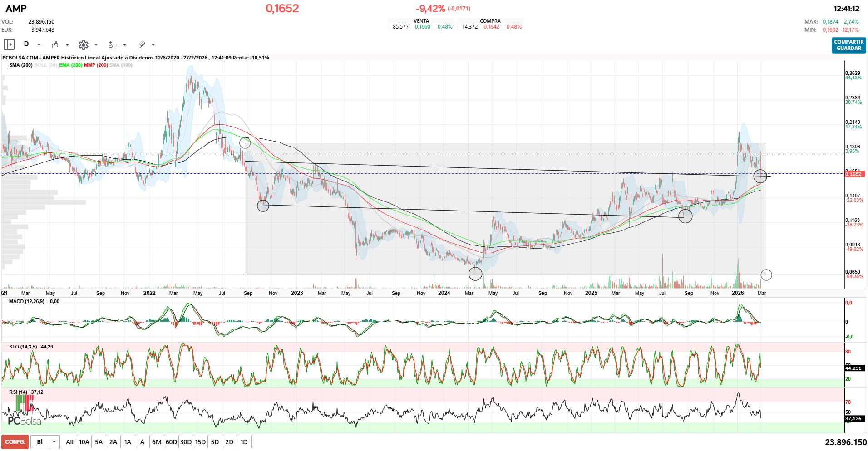Click the MACD (12,26,9) indicator label

tap(27, 301)
